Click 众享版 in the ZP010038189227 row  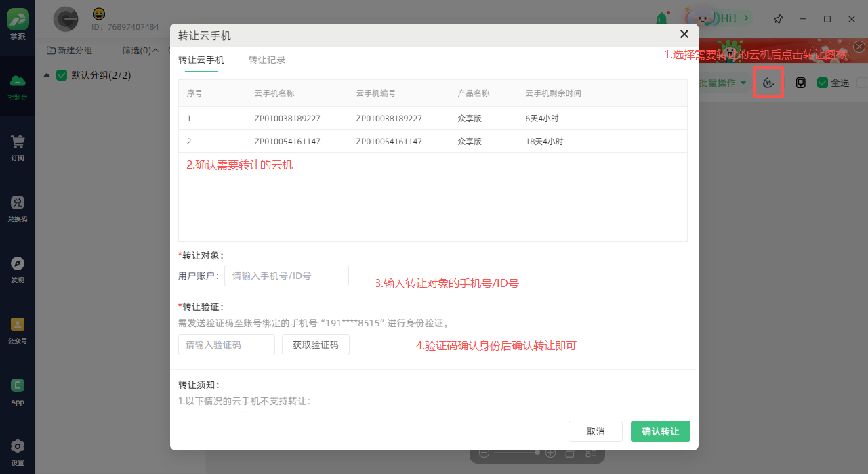(470, 118)
